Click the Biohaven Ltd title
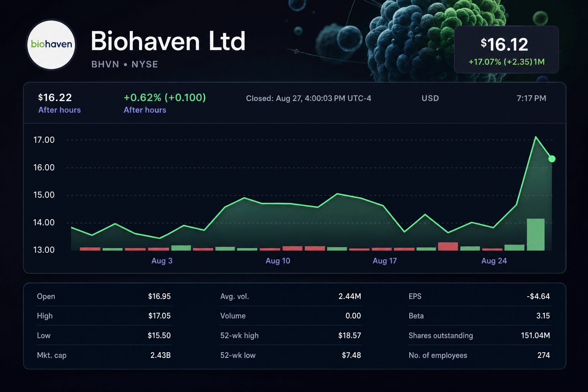This screenshot has width=588, height=392. point(168,41)
